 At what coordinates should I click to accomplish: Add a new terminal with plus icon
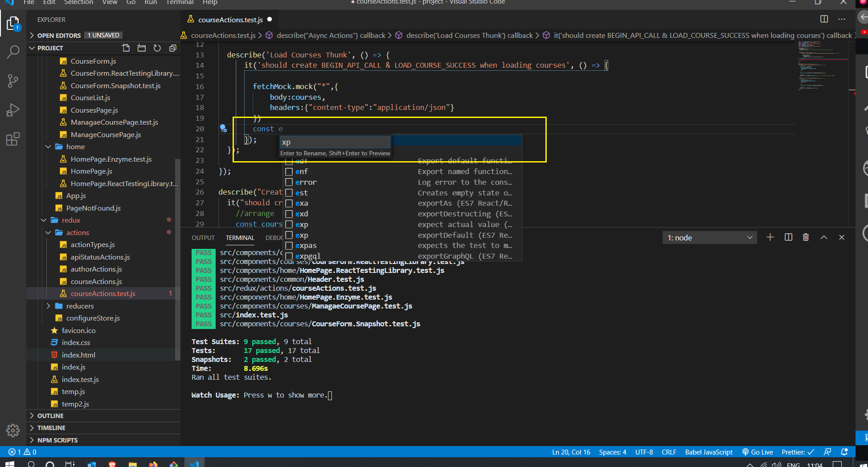click(x=770, y=237)
